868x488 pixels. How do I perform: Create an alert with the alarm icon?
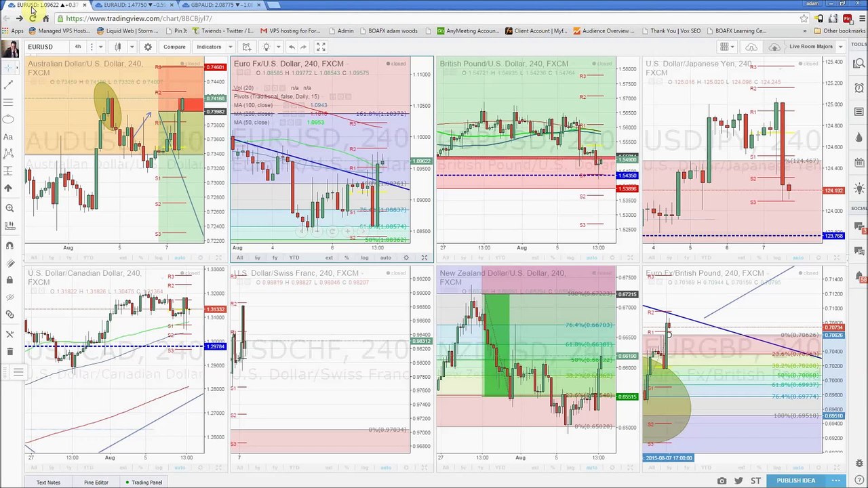coord(247,47)
